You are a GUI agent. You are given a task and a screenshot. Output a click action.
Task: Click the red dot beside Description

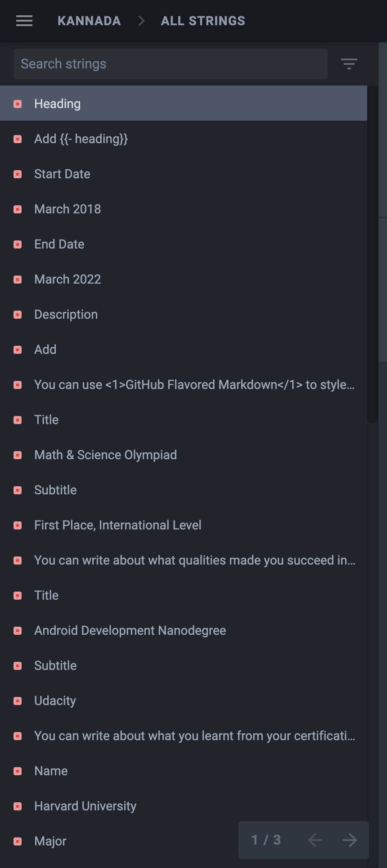click(18, 315)
